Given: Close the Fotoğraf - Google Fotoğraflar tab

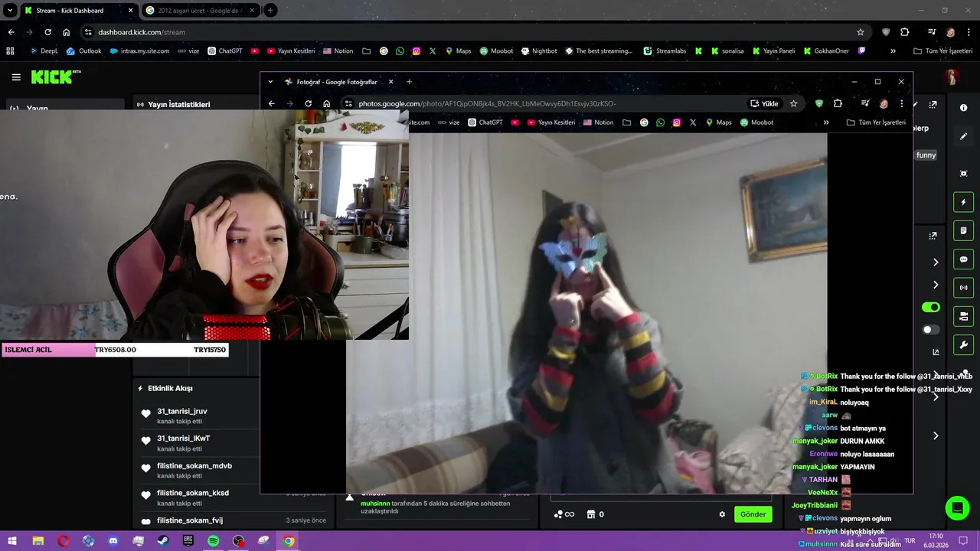Looking at the screenshot, I should click(x=390, y=82).
